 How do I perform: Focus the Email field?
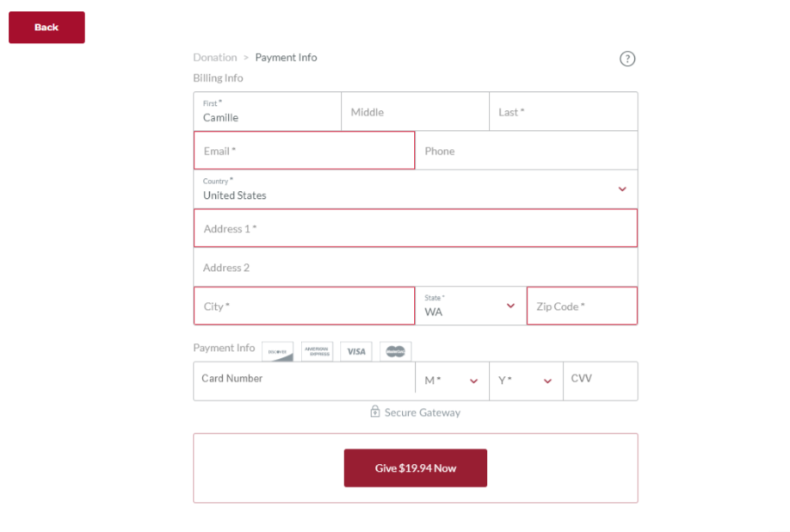pyautogui.click(x=305, y=150)
